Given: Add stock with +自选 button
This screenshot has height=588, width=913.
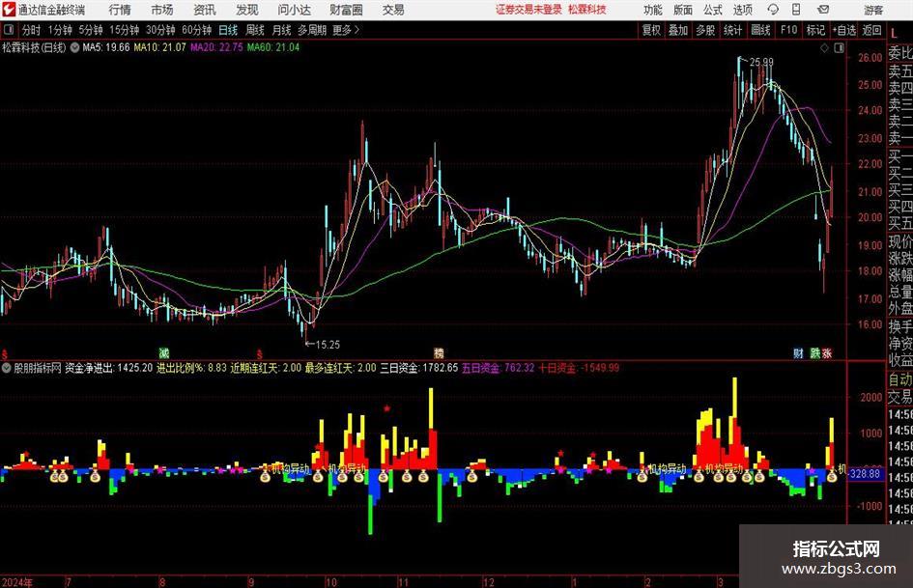Looking at the screenshot, I should tap(844, 30).
